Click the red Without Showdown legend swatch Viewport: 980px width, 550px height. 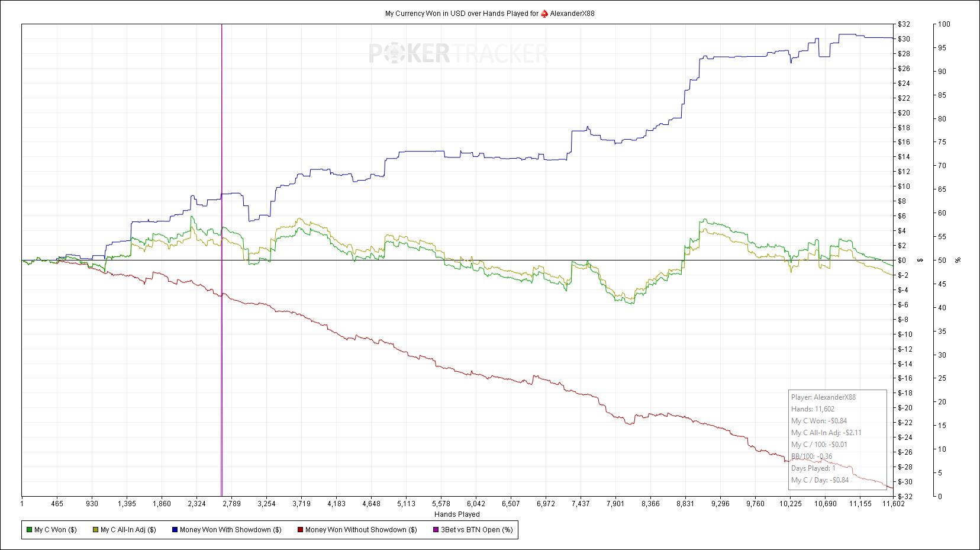(x=301, y=530)
